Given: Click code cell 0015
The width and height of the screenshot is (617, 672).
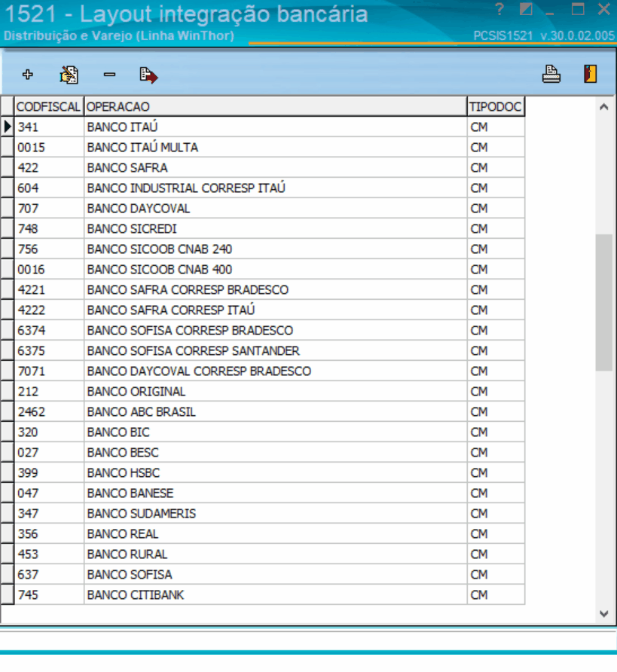Looking at the screenshot, I should click(49, 148).
